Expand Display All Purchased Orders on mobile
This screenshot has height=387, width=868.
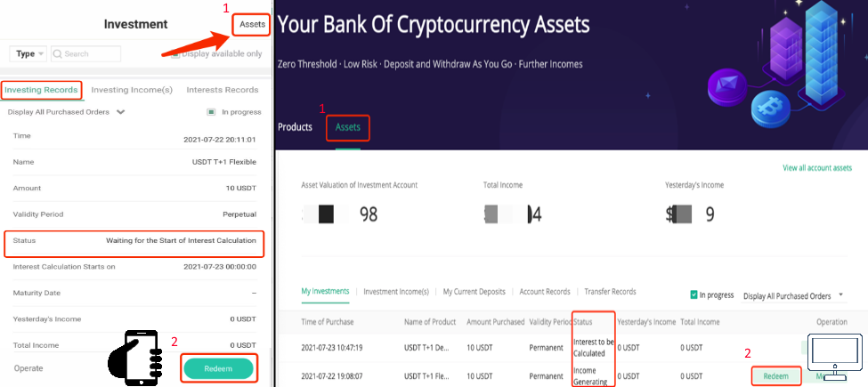coord(67,112)
